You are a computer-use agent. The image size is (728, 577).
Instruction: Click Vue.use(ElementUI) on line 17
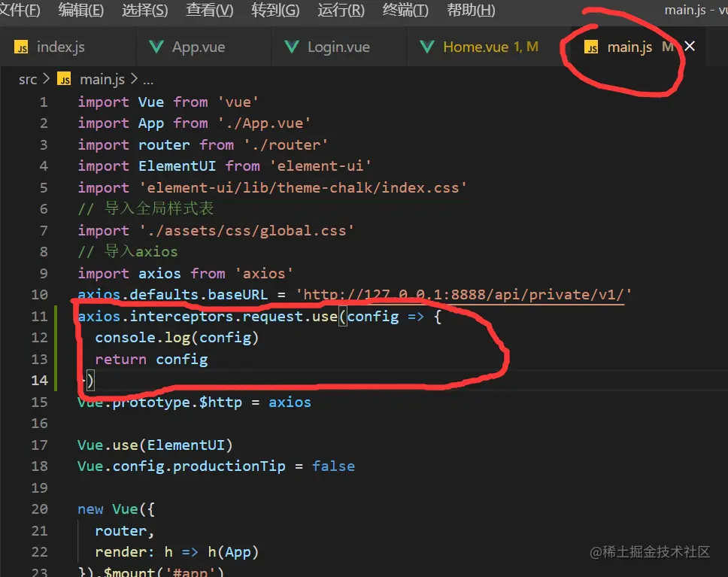click(155, 445)
